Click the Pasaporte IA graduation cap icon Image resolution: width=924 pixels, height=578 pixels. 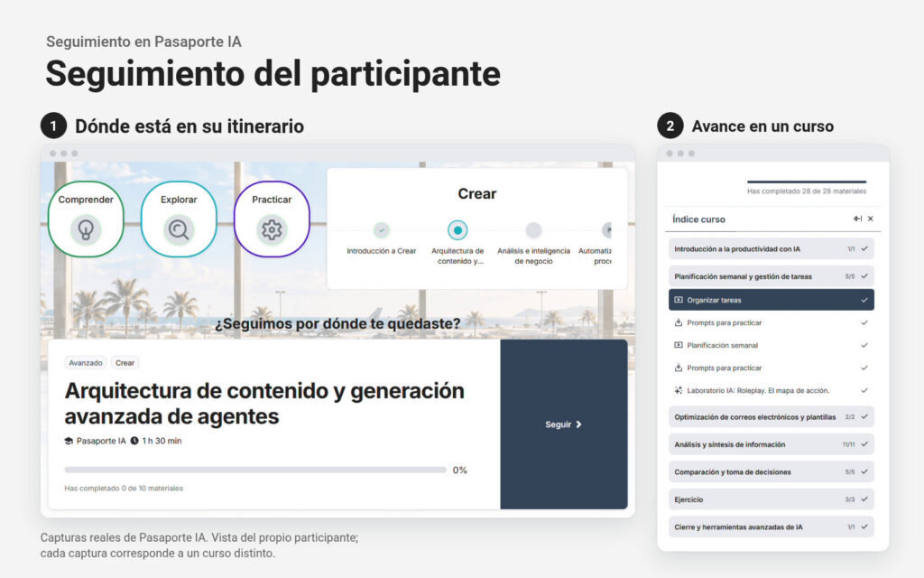pos(69,441)
